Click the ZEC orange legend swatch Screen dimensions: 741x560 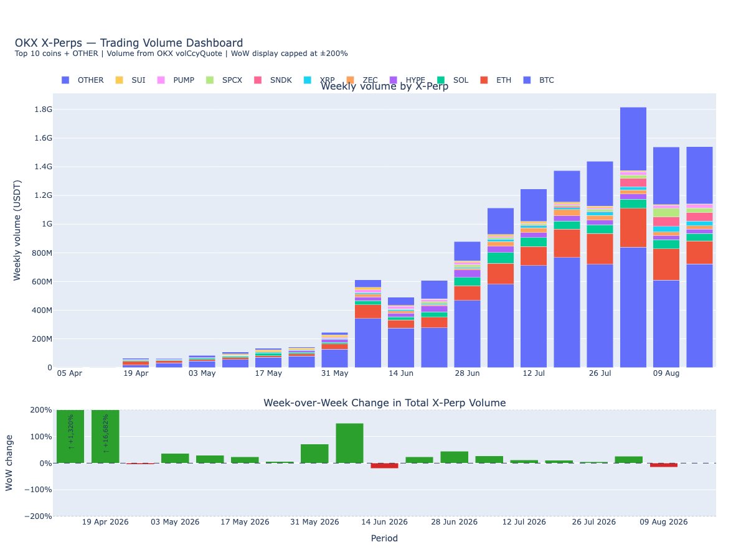pyautogui.click(x=350, y=80)
